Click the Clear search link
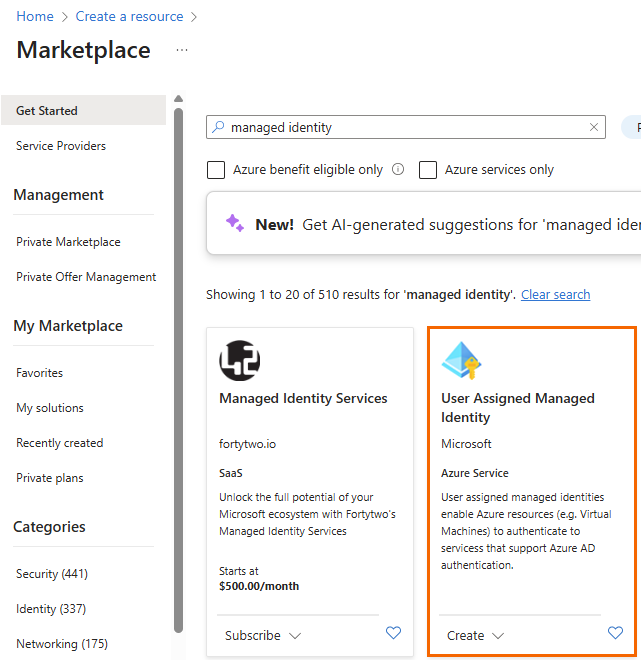Screen dimensions: 641x660 pyautogui.click(x=555, y=295)
